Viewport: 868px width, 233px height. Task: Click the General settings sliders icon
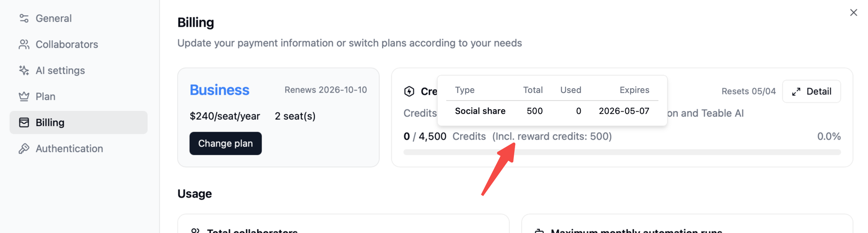point(24,18)
